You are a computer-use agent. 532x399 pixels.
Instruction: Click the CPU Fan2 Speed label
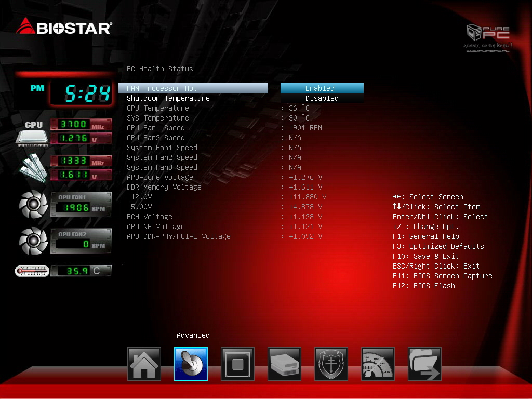pyautogui.click(x=156, y=138)
